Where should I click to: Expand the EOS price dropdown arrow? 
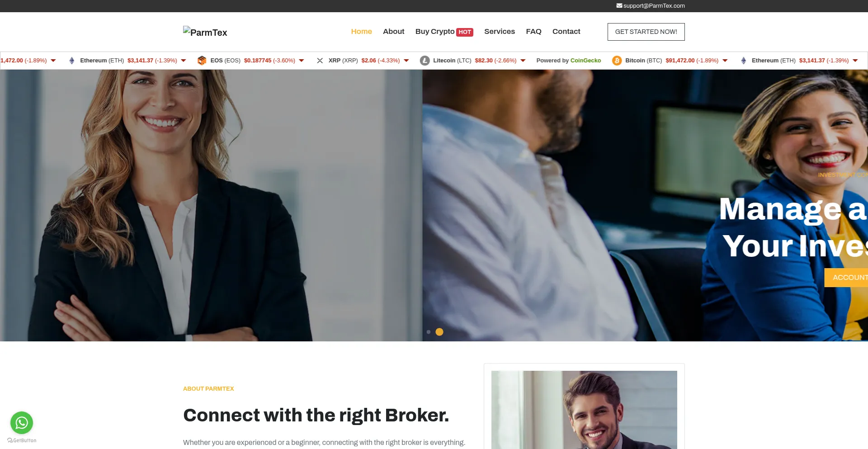[x=302, y=61]
